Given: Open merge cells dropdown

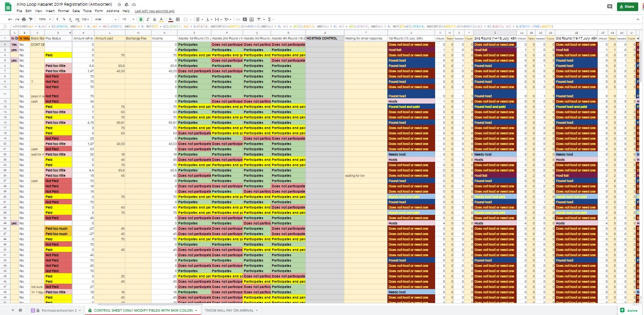Looking at the screenshot, I should click(x=187, y=19).
